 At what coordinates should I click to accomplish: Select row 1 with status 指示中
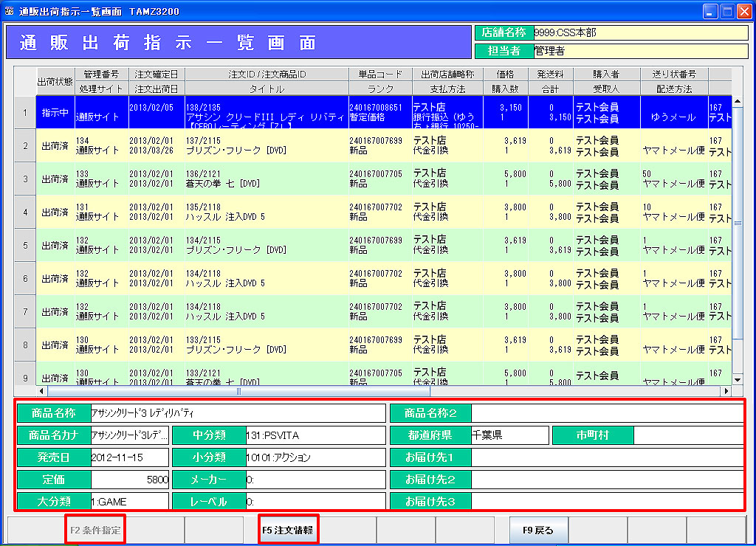[x=56, y=112]
